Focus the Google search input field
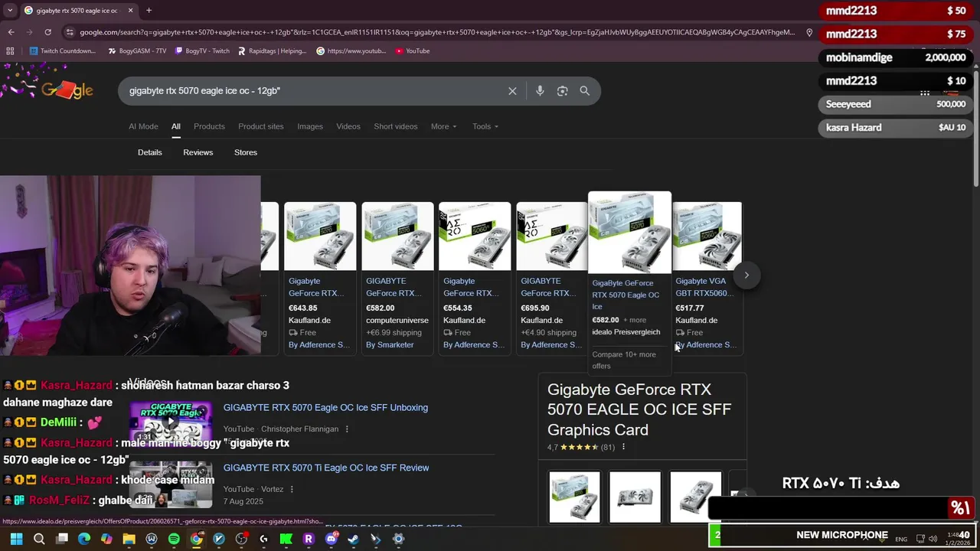The height and width of the screenshot is (551, 980). [314, 91]
